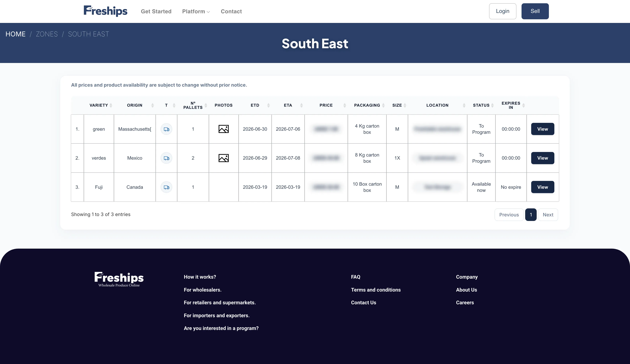The image size is (630, 364).
Task: Click the Freships logo in the header
Action: point(105,11)
